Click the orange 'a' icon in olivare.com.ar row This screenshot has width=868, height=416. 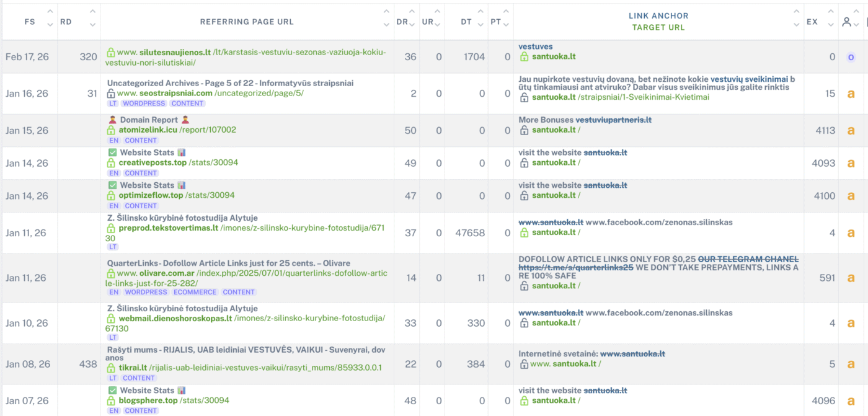pyautogui.click(x=851, y=278)
